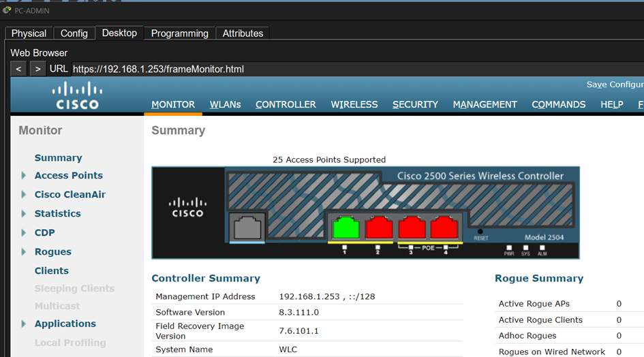Open the COMMANDS menu
Screen dimensions: 644x357
[x=559, y=105]
